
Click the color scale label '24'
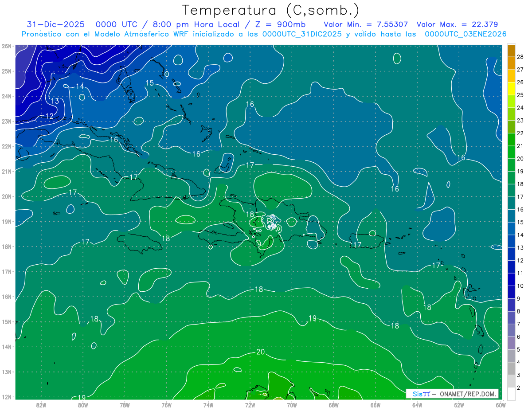click(520, 107)
